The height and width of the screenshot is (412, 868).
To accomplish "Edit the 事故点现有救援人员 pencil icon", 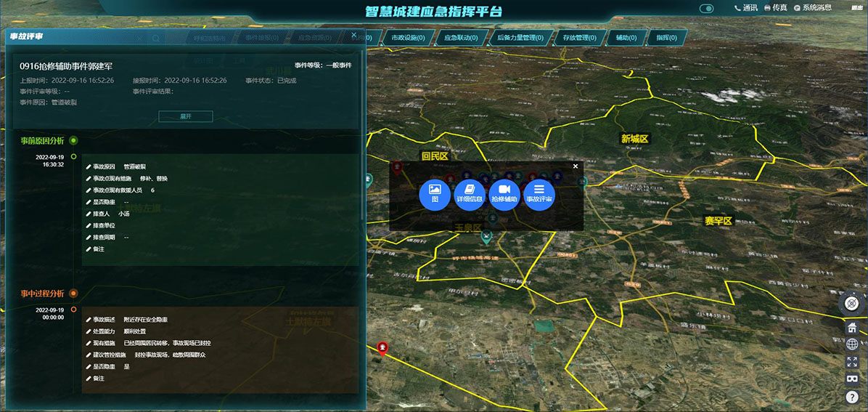I will coord(89,190).
